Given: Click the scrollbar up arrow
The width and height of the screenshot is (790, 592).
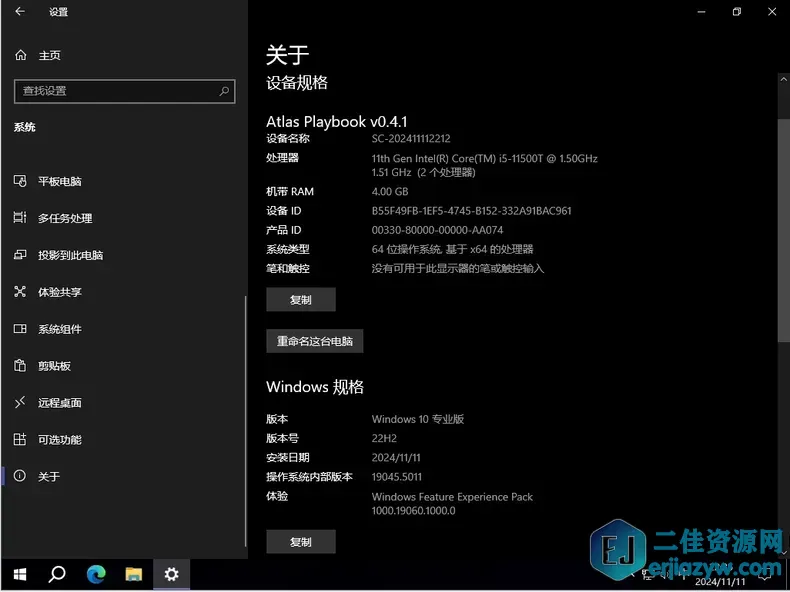Looking at the screenshot, I should click(x=783, y=80).
